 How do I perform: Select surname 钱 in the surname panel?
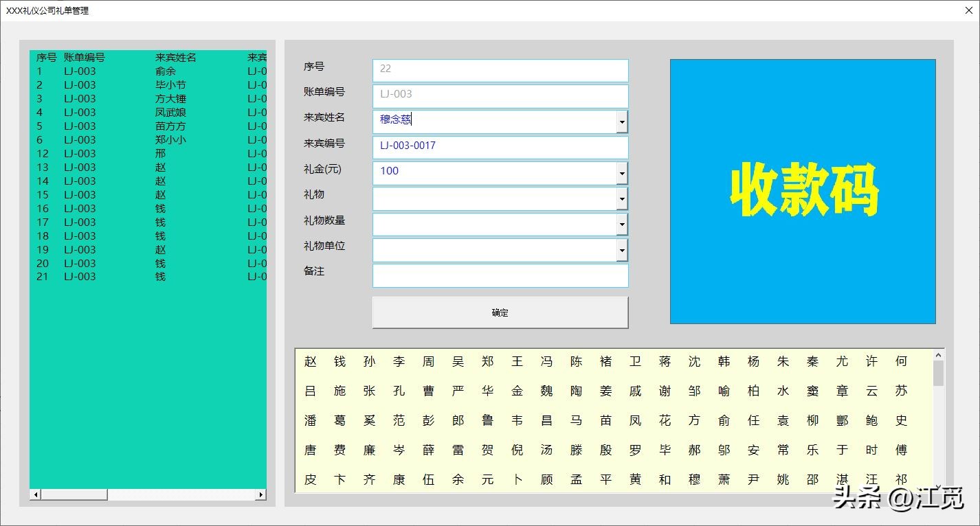(x=339, y=361)
